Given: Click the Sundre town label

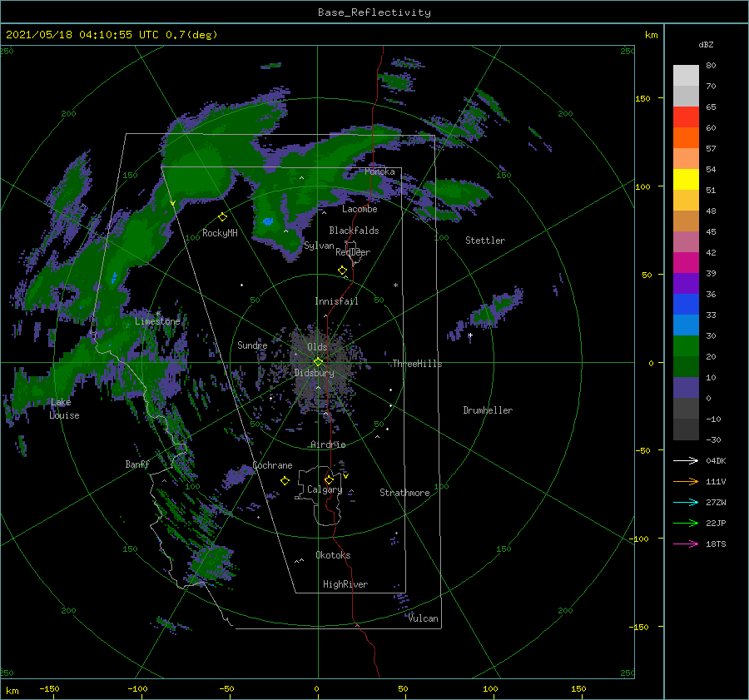Looking at the screenshot, I should tap(252, 345).
